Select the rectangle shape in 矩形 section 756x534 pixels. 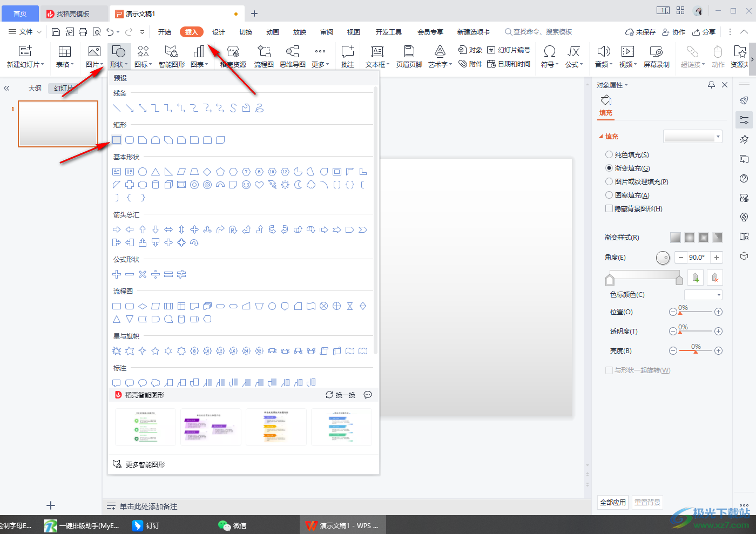pyautogui.click(x=117, y=140)
